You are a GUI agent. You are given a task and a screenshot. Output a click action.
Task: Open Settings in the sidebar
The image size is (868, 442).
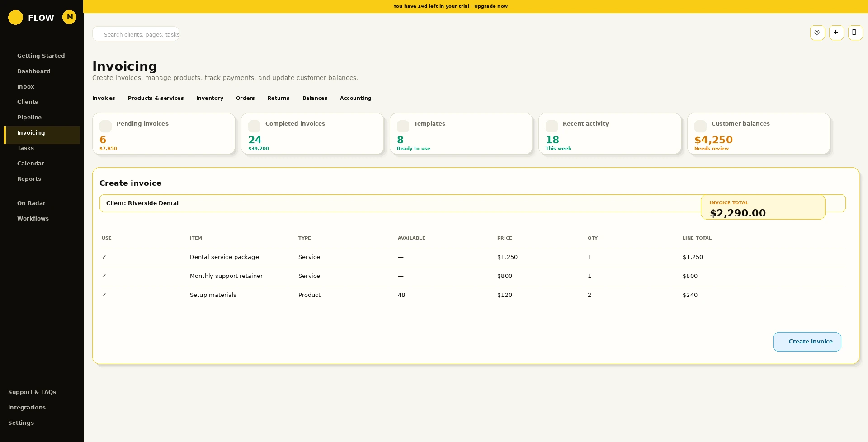tap(21, 423)
